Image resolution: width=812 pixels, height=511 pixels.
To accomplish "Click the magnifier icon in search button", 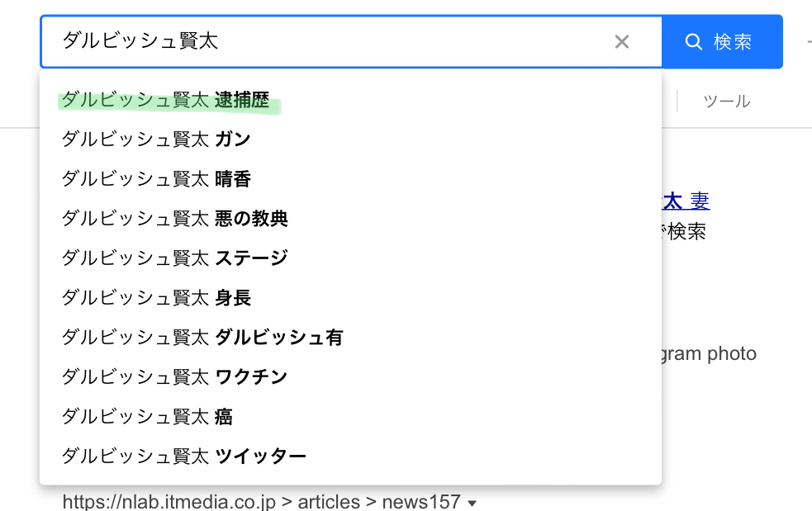I will pos(693,41).
